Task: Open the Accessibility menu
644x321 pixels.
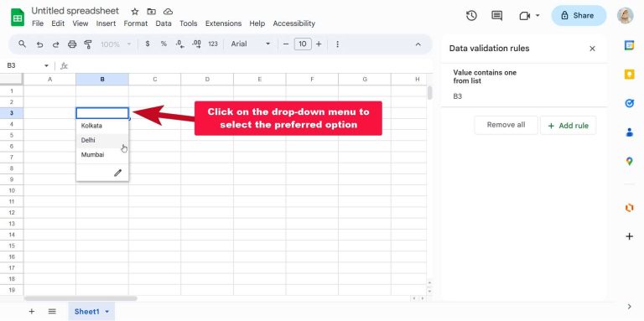Action: coord(294,23)
